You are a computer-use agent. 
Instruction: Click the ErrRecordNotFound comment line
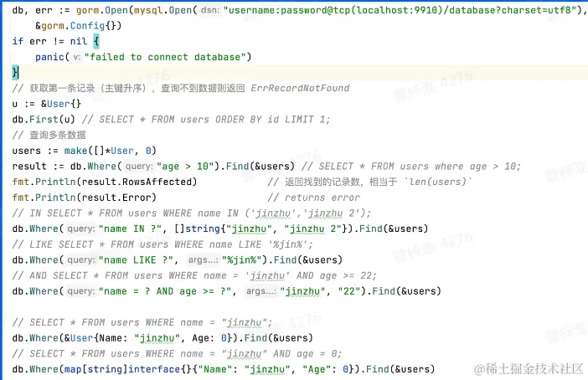(x=180, y=88)
